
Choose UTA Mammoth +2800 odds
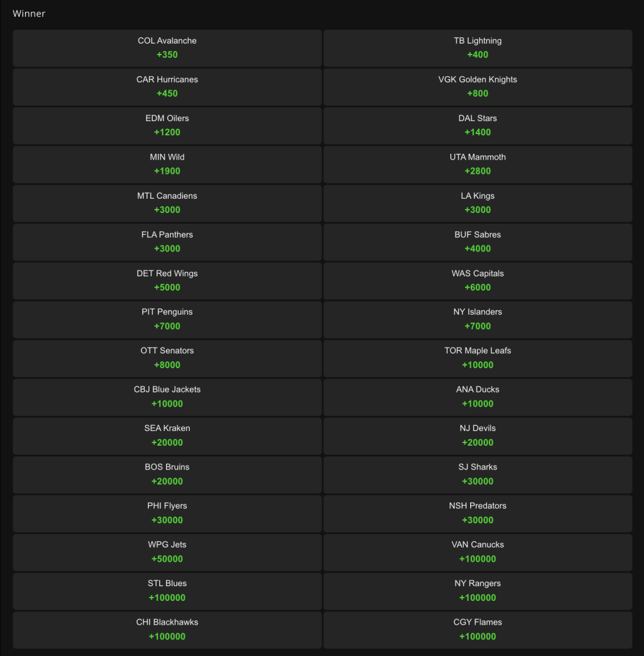[x=477, y=164]
